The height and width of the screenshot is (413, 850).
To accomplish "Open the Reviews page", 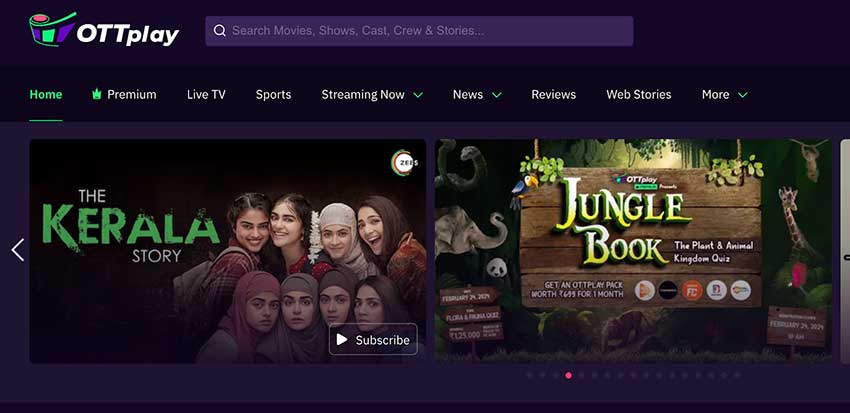I will pyautogui.click(x=553, y=94).
